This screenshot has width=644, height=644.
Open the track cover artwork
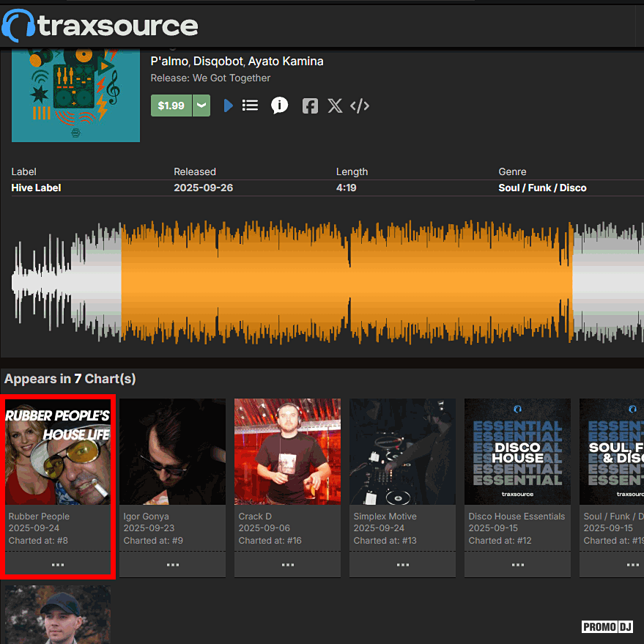click(75, 94)
